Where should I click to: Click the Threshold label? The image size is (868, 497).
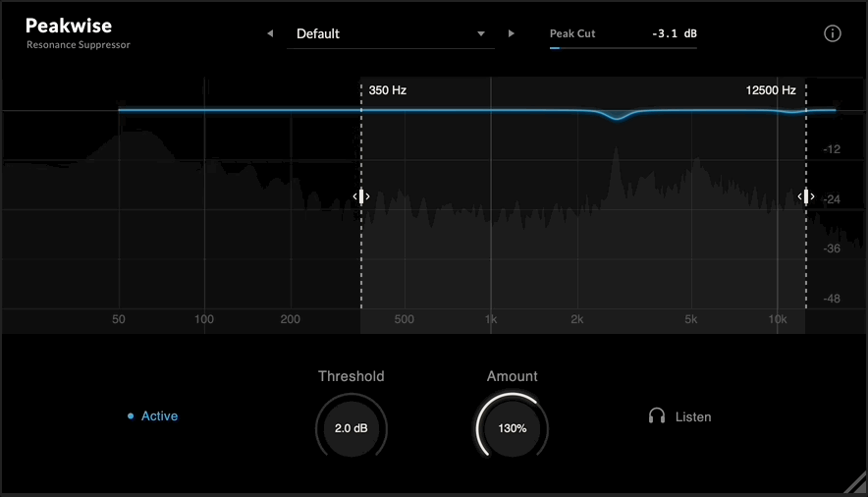point(351,376)
